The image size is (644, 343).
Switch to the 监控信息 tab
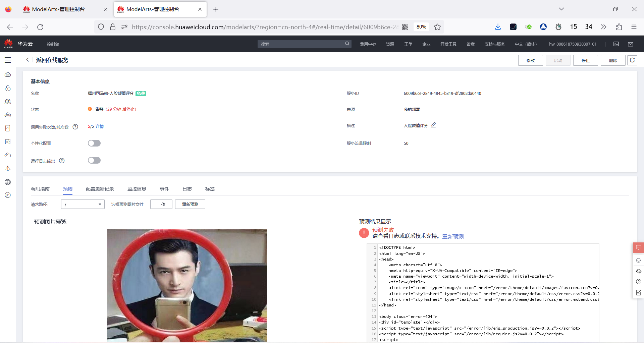(137, 189)
